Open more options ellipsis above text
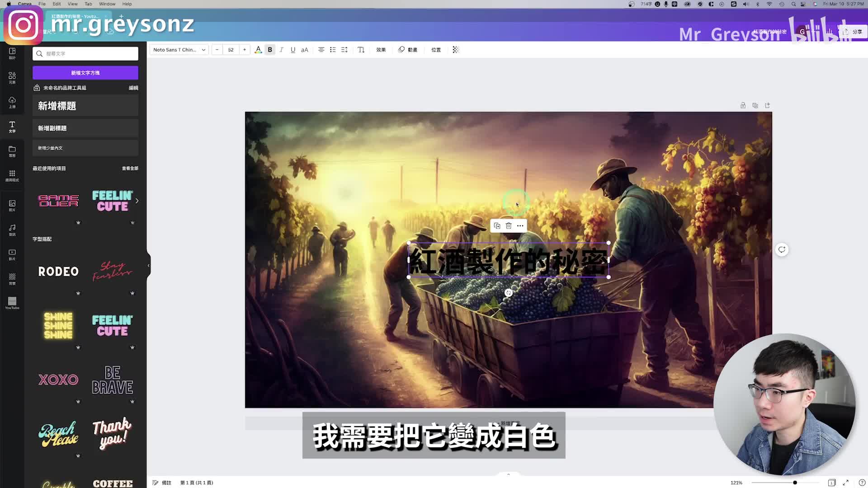The image size is (868, 488). click(520, 226)
